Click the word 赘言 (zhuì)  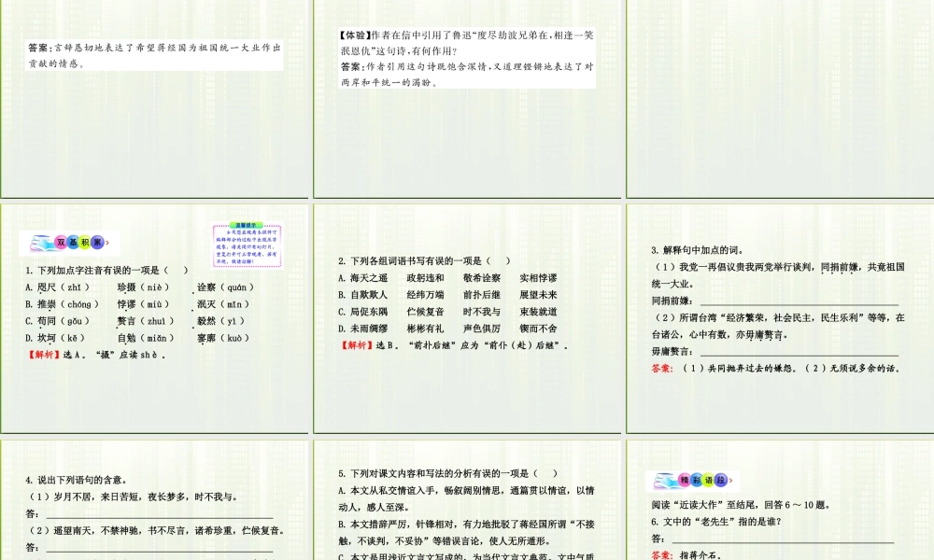(146, 321)
